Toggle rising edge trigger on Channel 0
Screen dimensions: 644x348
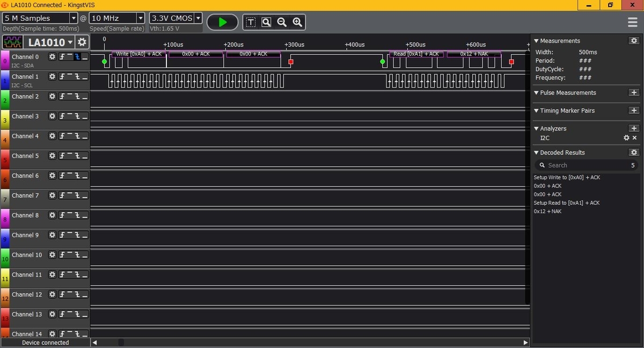point(62,56)
